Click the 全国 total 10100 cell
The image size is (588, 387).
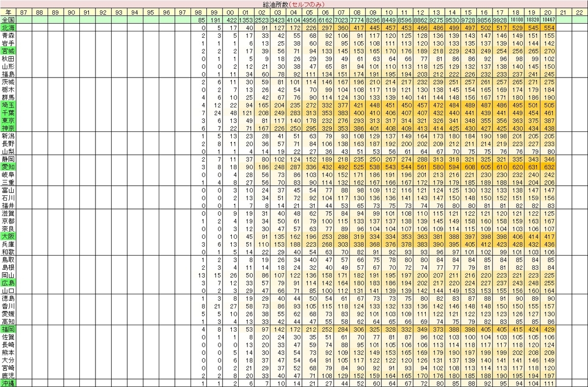(x=516, y=20)
